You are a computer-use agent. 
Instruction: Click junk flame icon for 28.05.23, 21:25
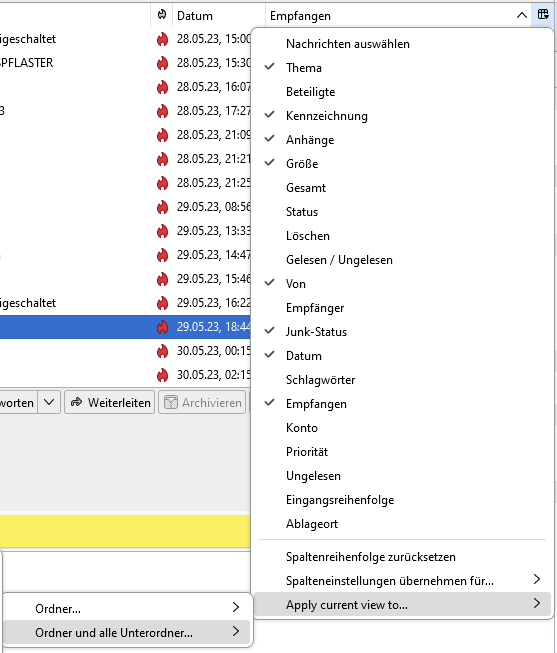pos(162,183)
